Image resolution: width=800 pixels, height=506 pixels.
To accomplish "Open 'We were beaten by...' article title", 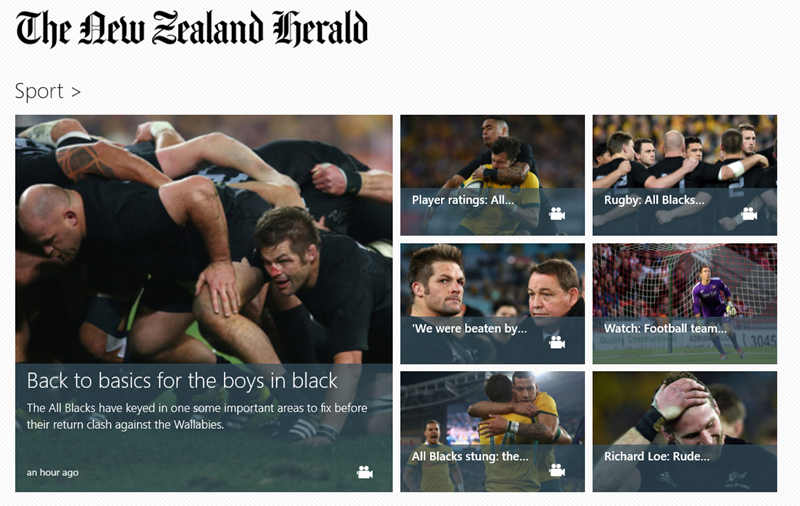I will [469, 328].
